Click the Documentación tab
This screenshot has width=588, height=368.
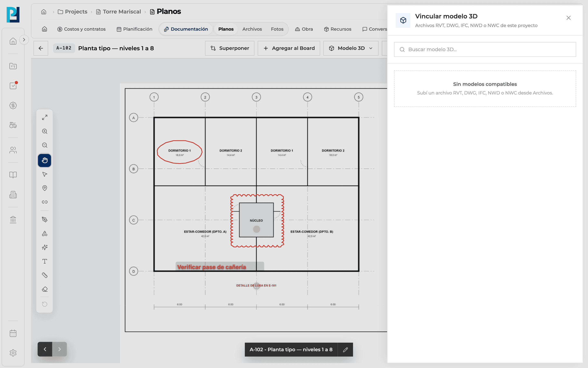pyautogui.click(x=186, y=29)
